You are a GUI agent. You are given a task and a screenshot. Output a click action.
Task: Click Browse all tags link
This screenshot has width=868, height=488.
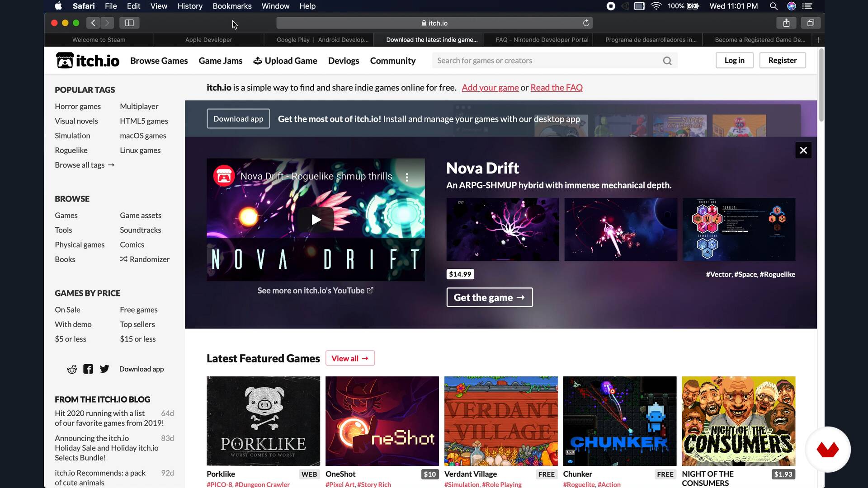coord(85,165)
